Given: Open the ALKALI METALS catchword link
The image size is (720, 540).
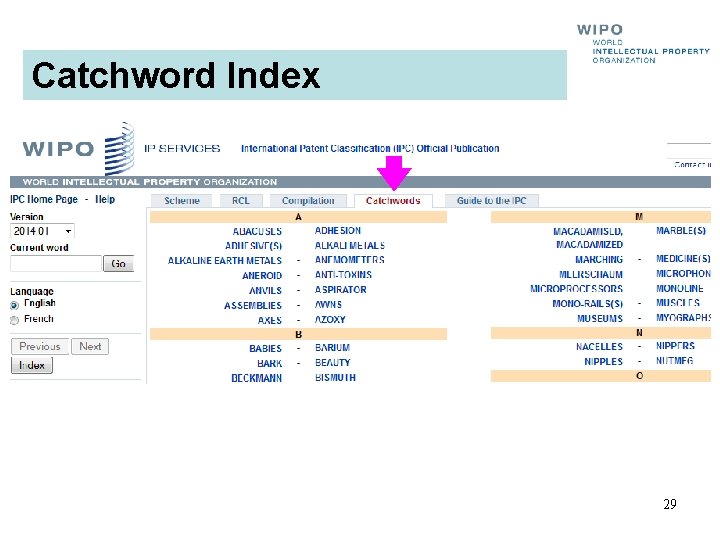Looking at the screenshot, I should (350, 246).
